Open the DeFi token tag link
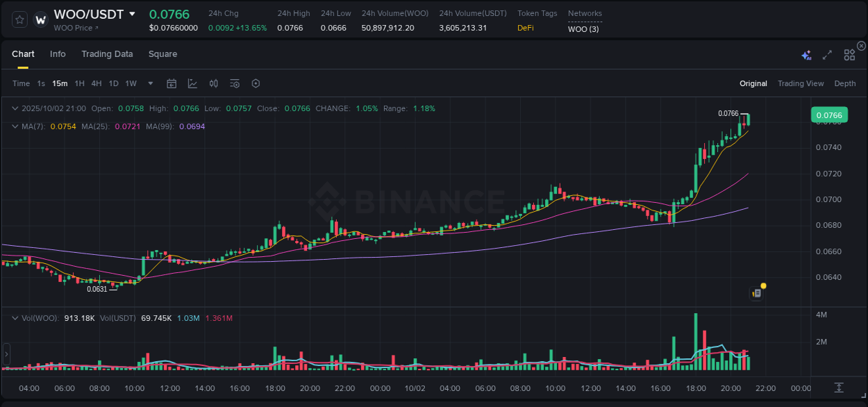The image size is (868, 407). tap(525, 28)
